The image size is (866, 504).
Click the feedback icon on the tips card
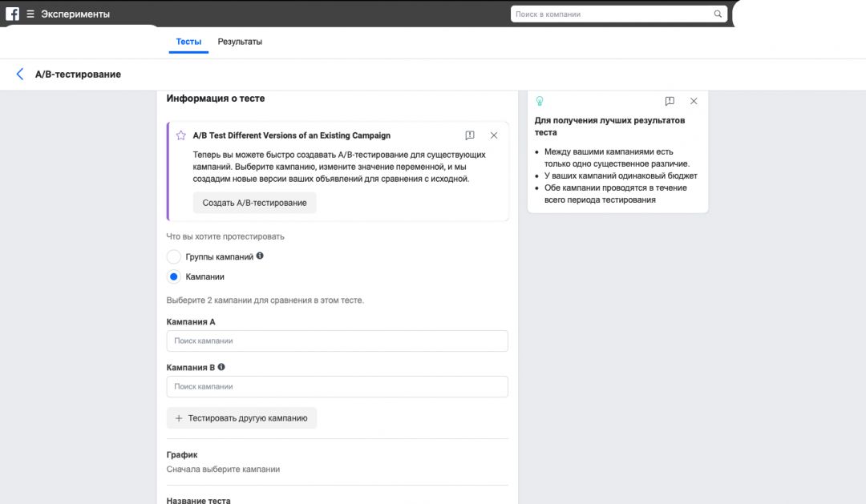click(670, 101)
